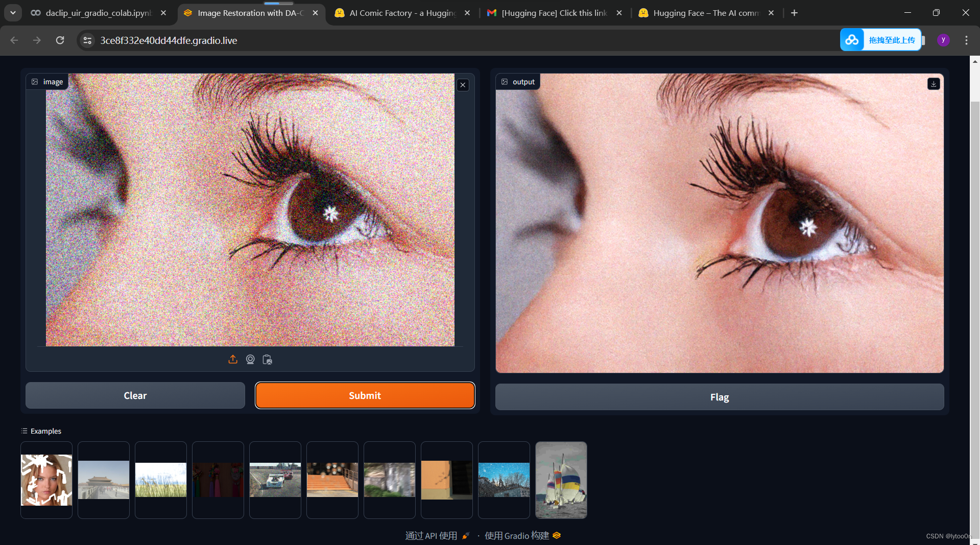980x545 pixels.
Task: Flag the output result
Action: [720, 397]
